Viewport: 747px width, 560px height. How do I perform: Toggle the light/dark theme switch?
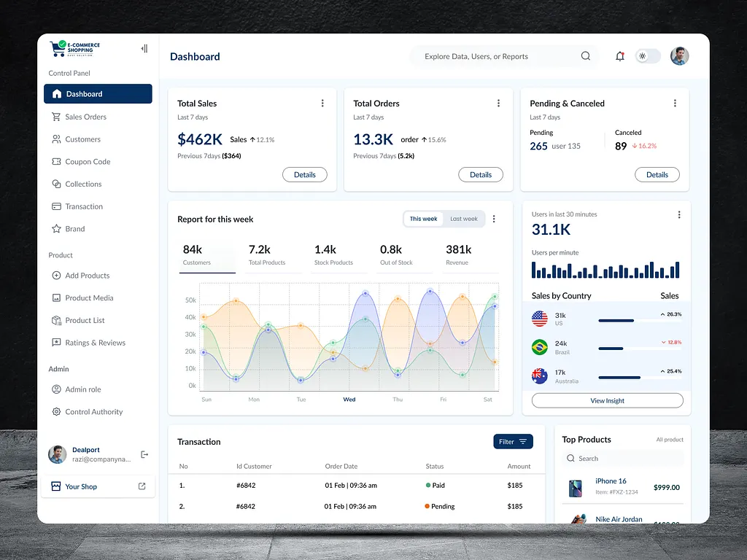[647, 56]
